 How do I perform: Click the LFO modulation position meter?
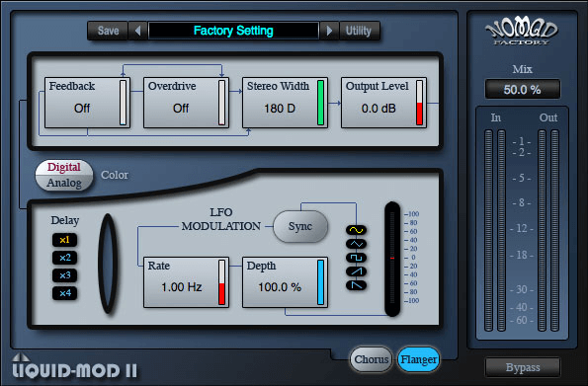(x=392, y=259)
